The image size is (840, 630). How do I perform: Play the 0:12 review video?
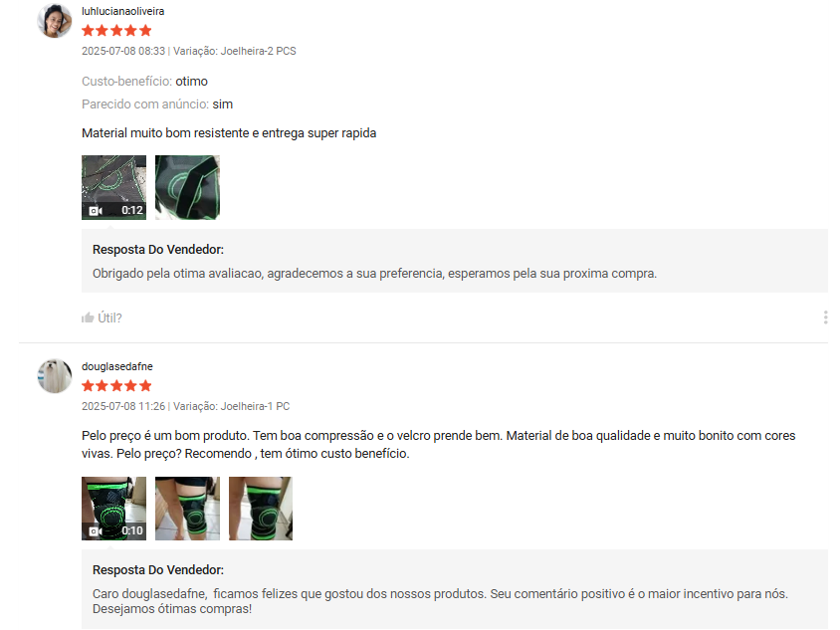[x=113, y=187]
